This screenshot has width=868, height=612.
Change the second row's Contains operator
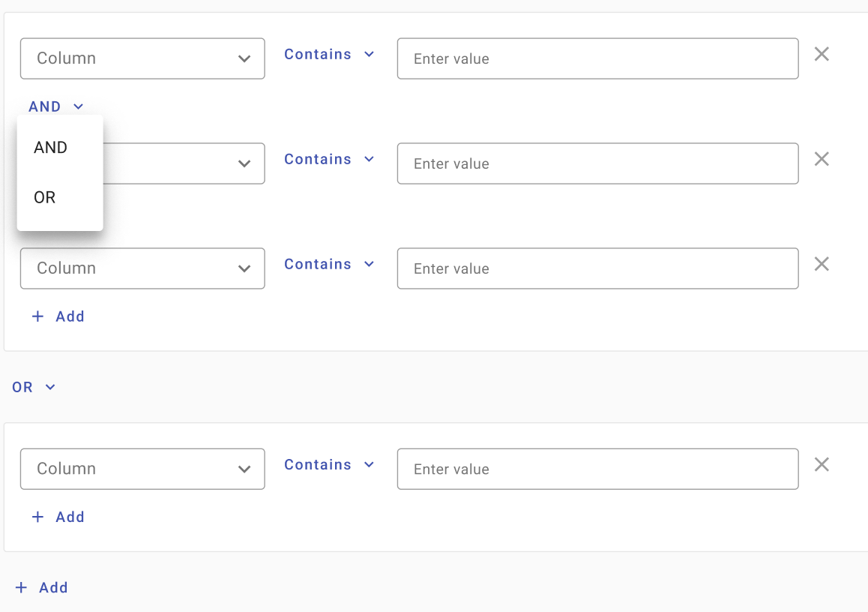pyautogui.click(x=329, y=160)
